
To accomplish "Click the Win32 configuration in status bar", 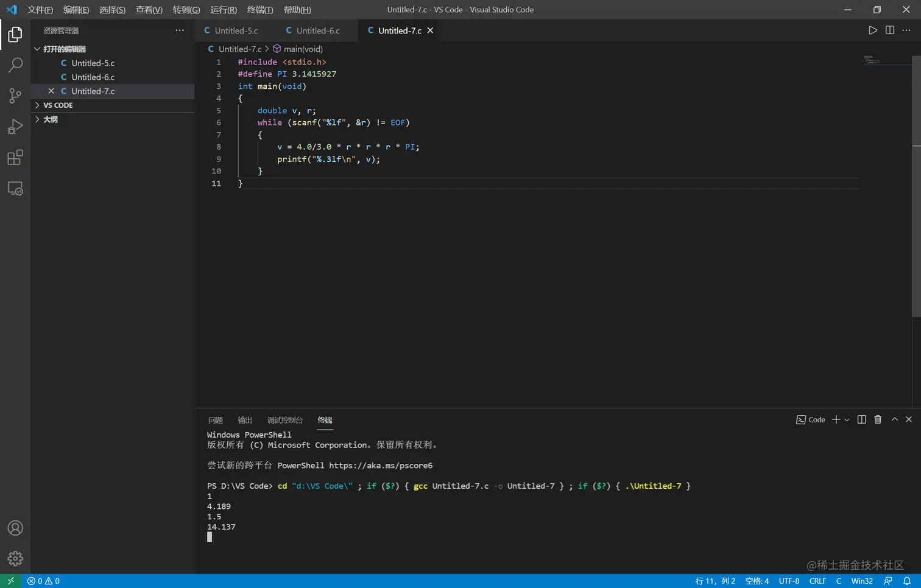I will [862, 581].
